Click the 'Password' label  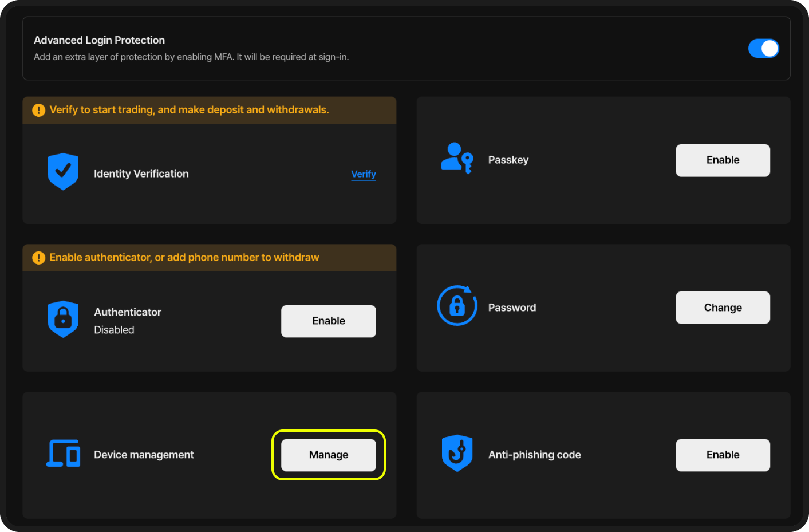click(x=512, y=308)
